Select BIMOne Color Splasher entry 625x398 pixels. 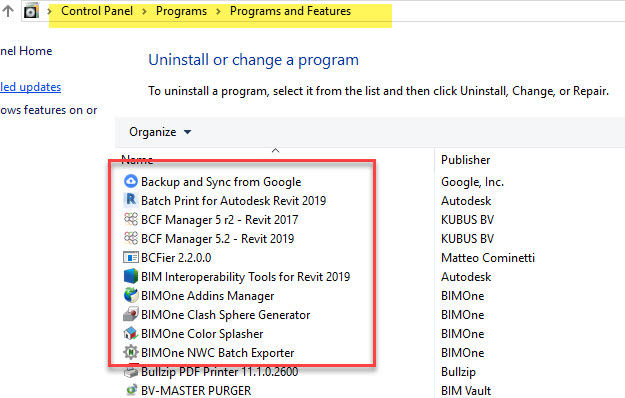(202, 334)
